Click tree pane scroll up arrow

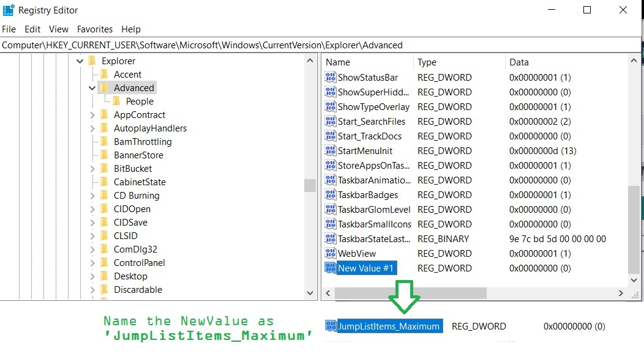(310, 61)
